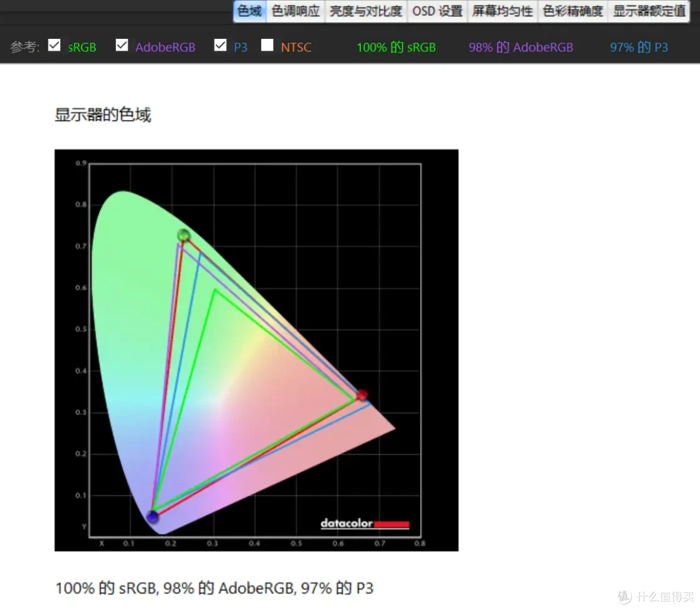Click the red primary marker on gamut chart
Viewport: 700px width, 611px height.
(x=362, y=395)
